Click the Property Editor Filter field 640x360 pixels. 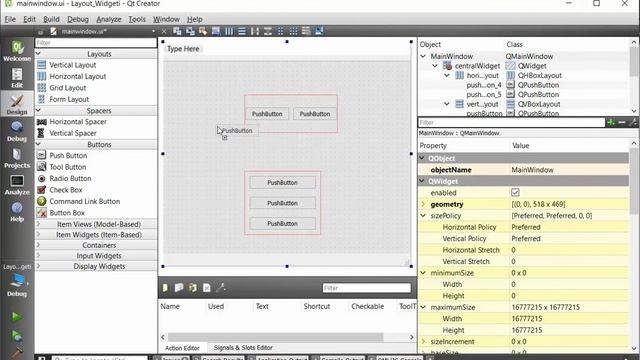coord(511,122)
